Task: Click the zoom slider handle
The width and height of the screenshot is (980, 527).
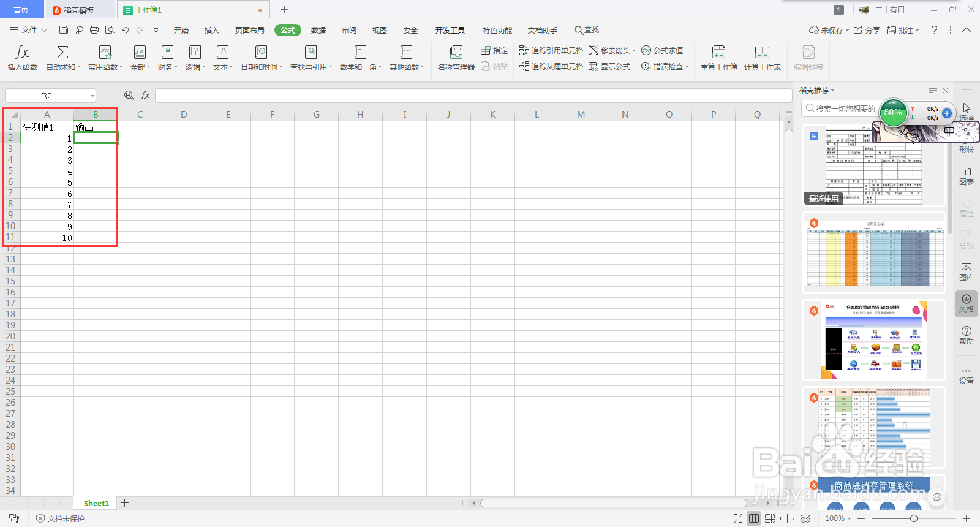Action: (x=913, y=518)
